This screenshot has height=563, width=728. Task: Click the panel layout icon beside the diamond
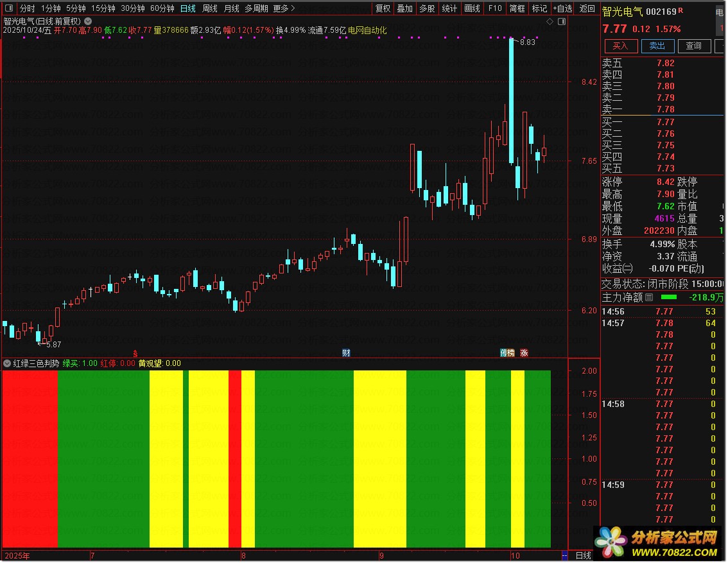pos(561,21)
